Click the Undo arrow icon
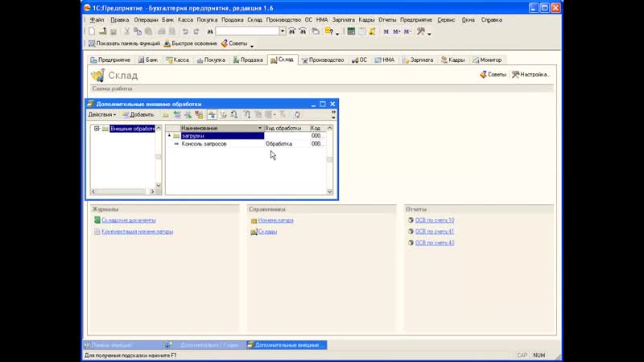The width and height of the screenshot is (644, 362). point(185,31)
